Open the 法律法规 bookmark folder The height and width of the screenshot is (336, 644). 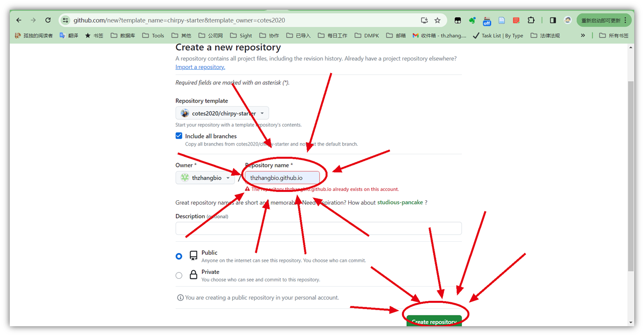click(545, 36)
